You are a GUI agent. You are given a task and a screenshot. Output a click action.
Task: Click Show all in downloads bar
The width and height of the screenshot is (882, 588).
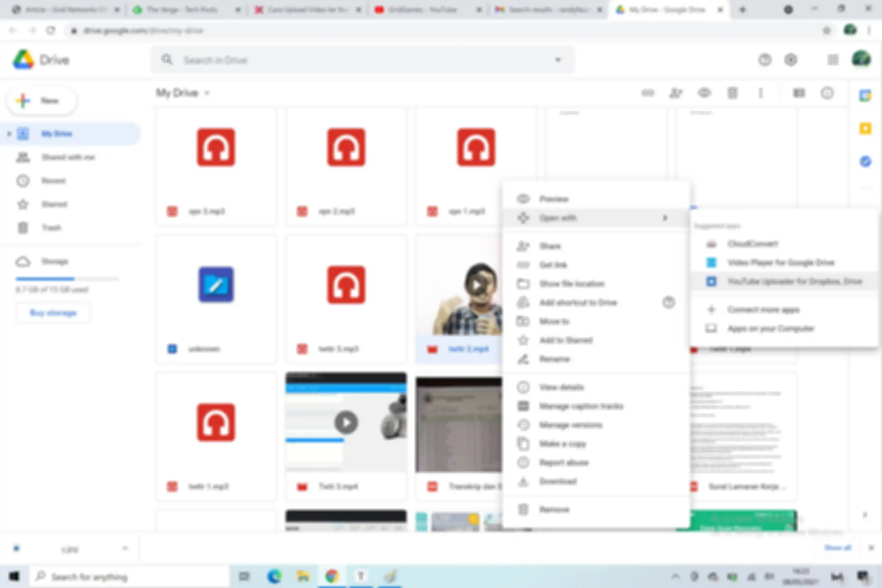point(838,548)
